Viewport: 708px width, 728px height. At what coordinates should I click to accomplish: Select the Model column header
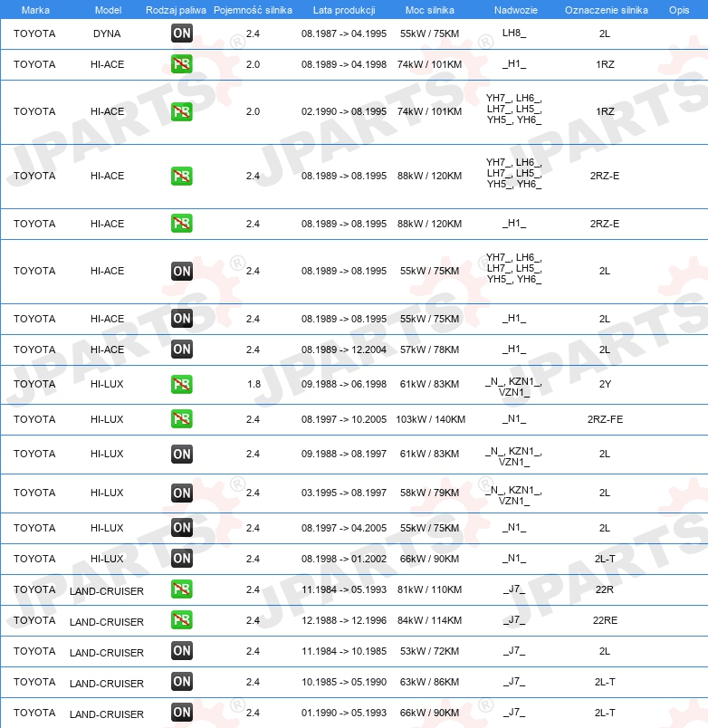click(108, 10)
